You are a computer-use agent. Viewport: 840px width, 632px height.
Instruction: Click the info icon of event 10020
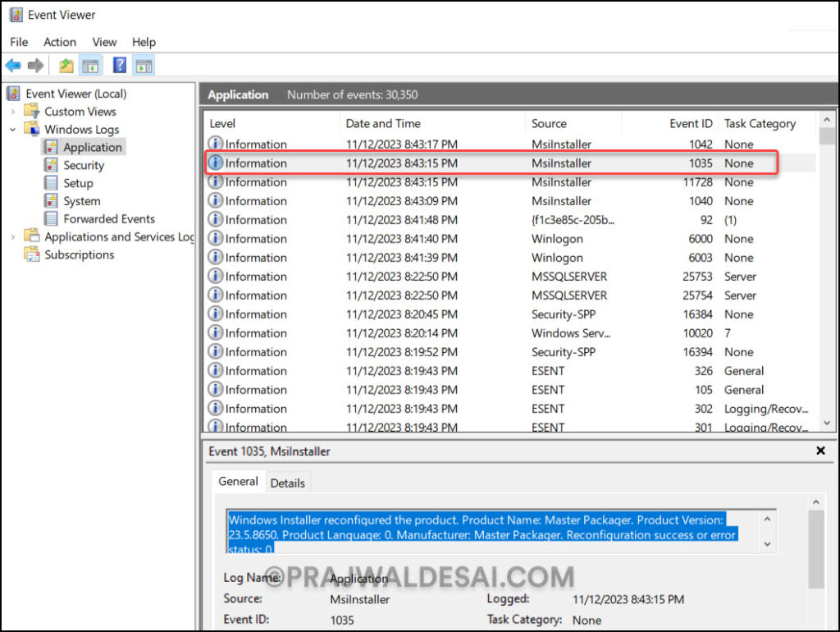[216, 333]
